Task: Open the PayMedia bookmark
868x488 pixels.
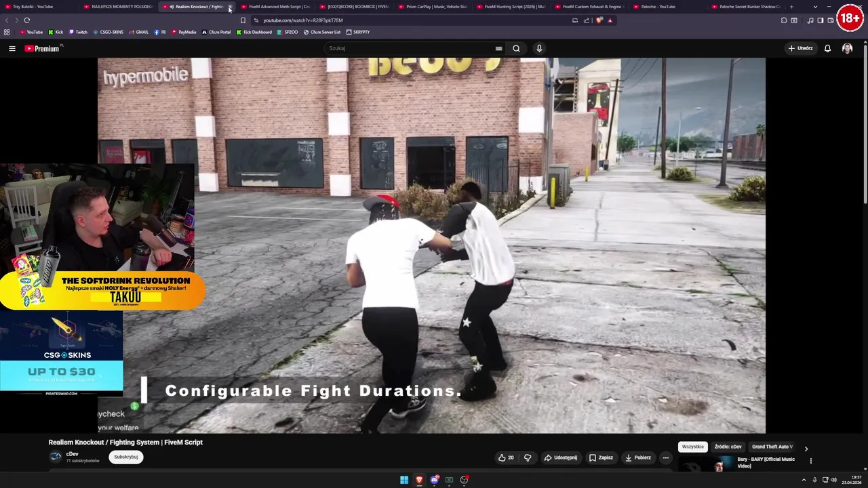Action: point(184,32)
